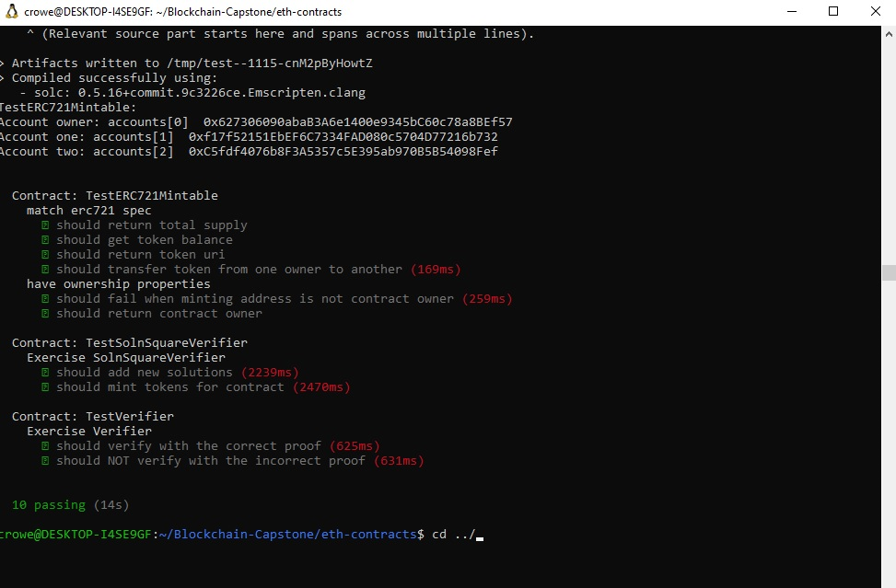
Task: Maximize the terminal window
Action: pyautogui.click(x=833, y=11)
